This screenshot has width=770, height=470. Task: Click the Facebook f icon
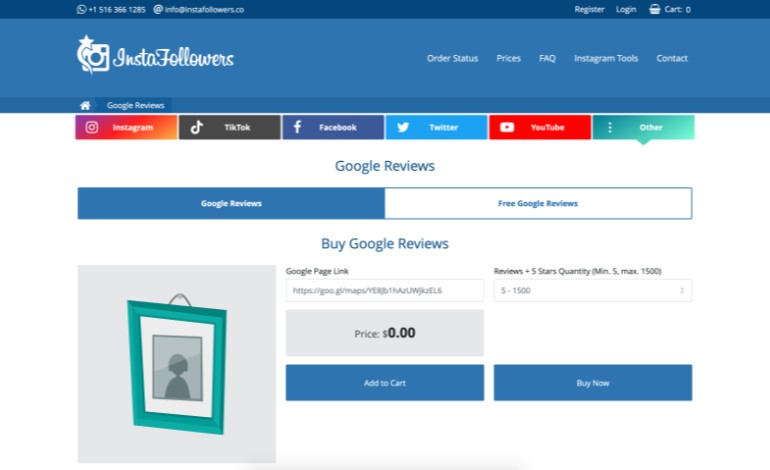(298, 127)
